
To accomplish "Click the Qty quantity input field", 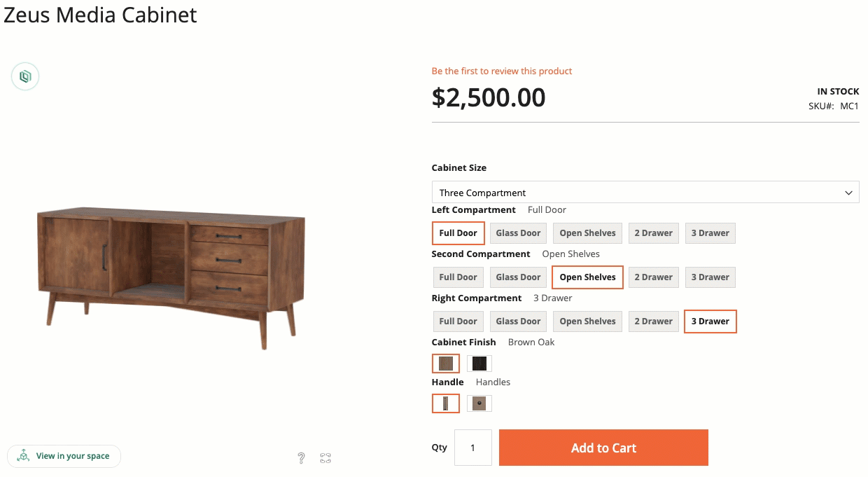I will pos(472,448).
